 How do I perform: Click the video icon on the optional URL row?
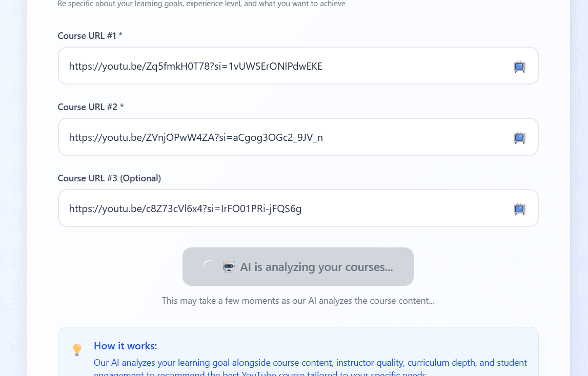pos(519,208)
